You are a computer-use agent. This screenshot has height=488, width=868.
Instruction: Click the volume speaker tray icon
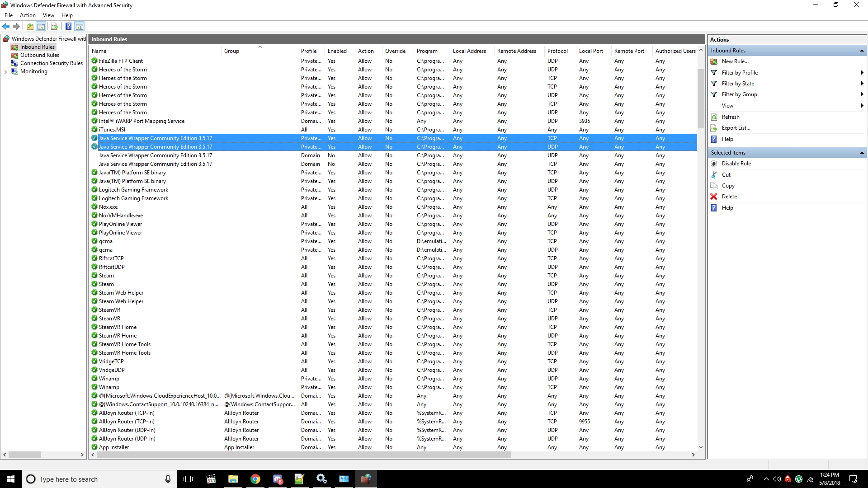pos(777,479)
